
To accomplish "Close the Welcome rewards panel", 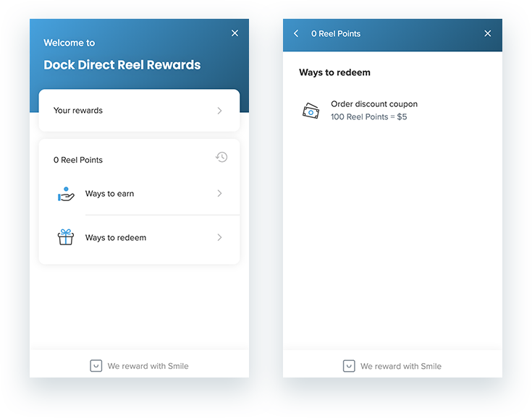I will click(235, 33).
